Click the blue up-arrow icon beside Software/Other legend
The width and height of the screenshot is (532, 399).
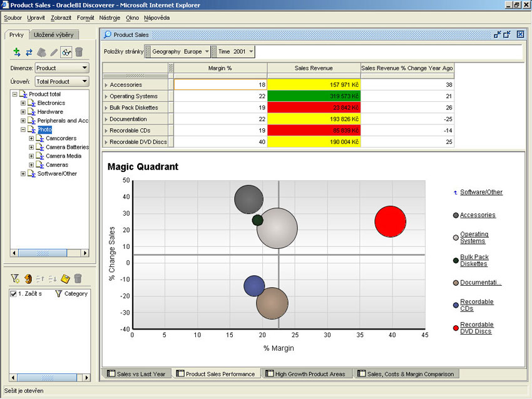[456, 193]
